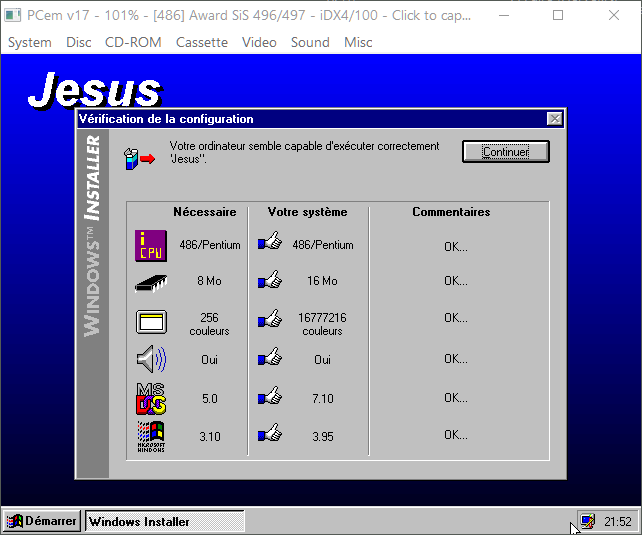Open the Cassette menu
642x535 pixels.
click(x=201, y=42)
